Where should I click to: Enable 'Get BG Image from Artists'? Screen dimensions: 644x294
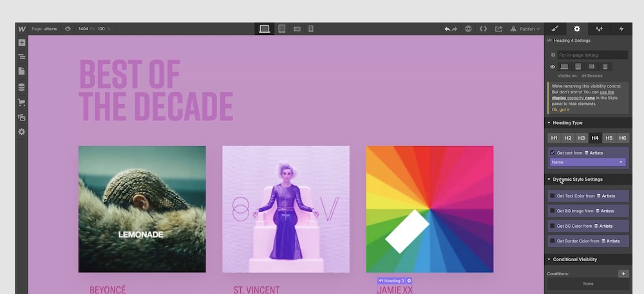click(553, 211)
